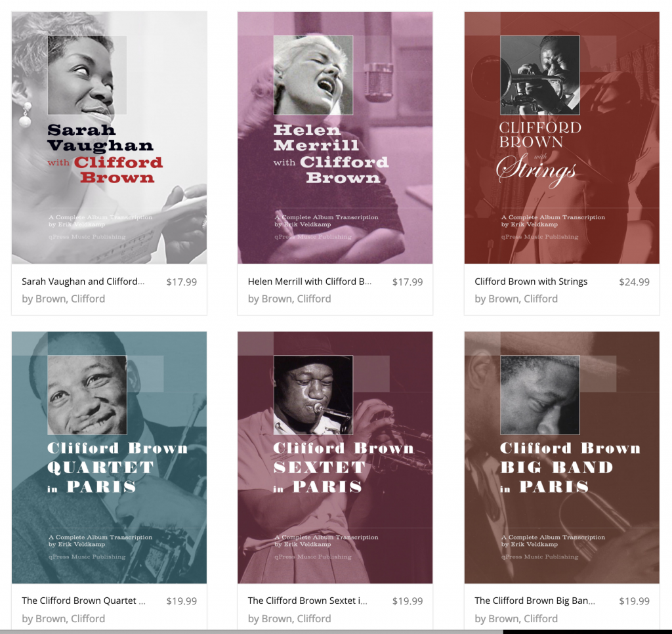
Task: Click the 'Clifford Brown with Strings' title link
Action: [531, 282]
